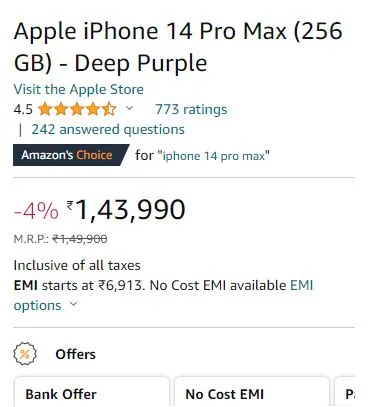
Task: Click the ₹1,43,990 deal price
Action: tap(126, 209)
